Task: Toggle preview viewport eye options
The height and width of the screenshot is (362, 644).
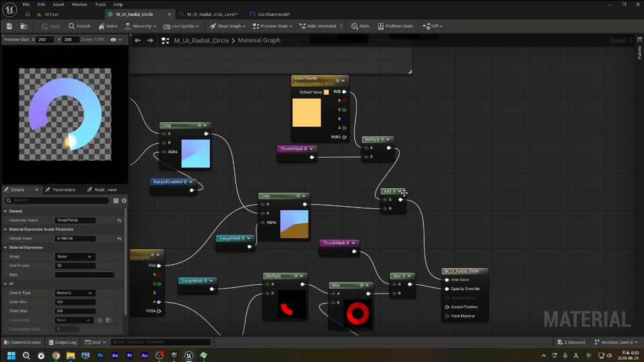Action: click(x=116, y=40)
